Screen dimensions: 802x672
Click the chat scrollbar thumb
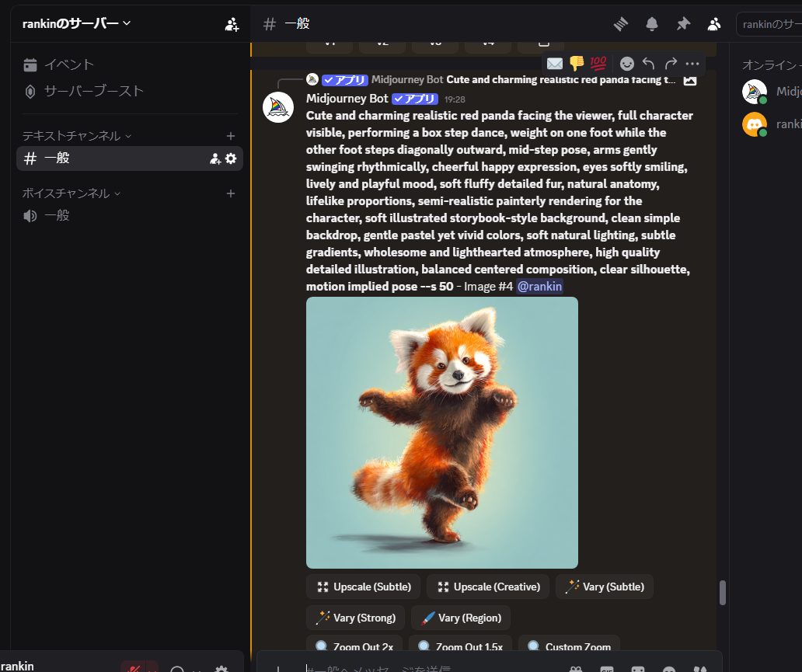click(722, 593)
